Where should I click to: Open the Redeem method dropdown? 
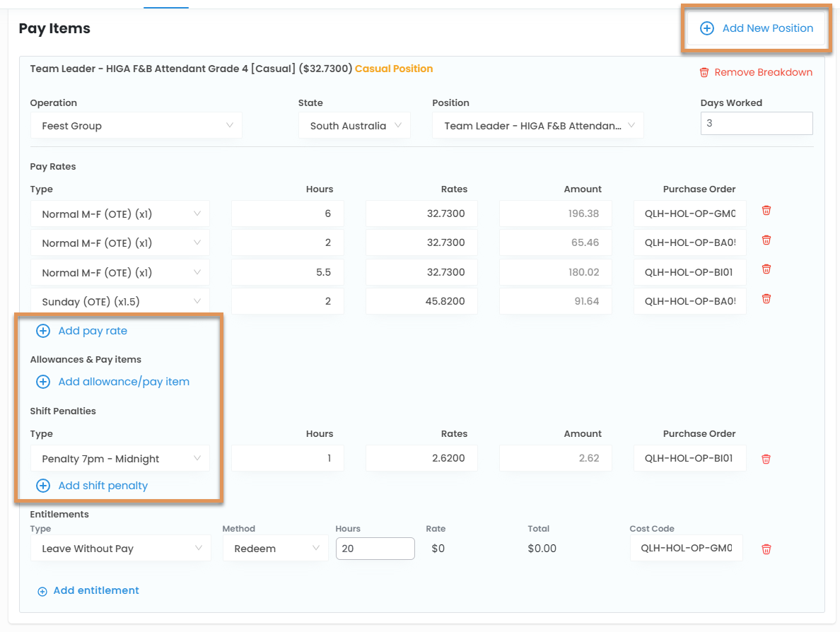275,549
